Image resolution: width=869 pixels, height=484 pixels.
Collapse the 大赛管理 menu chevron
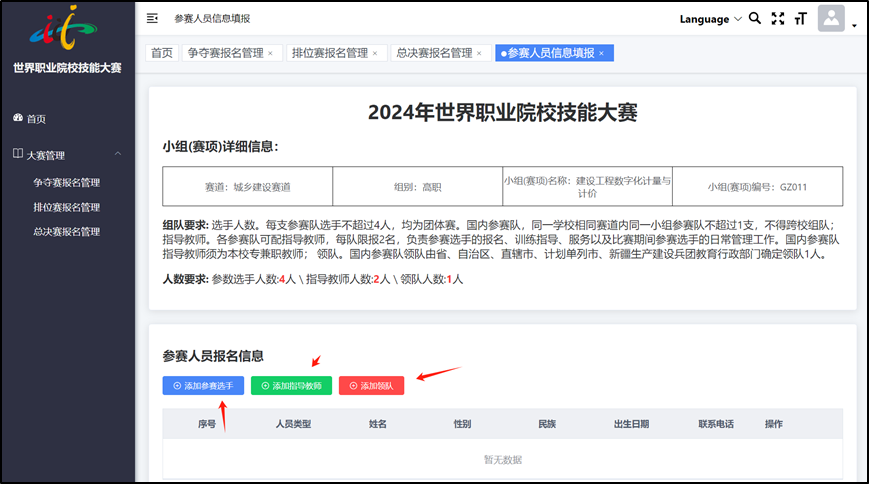pos(117,154)
